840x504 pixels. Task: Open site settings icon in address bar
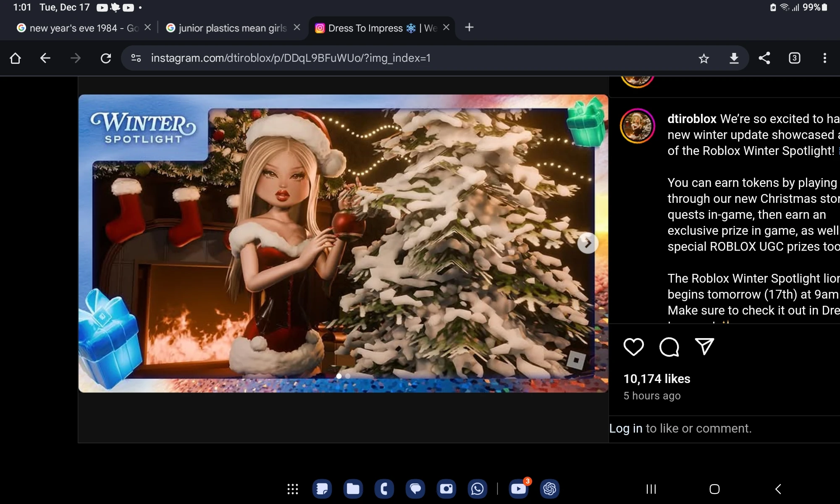point(136,58)
